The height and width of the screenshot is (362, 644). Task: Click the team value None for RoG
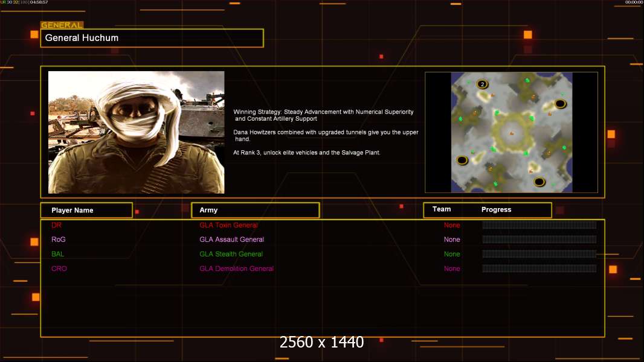(452, 240)
